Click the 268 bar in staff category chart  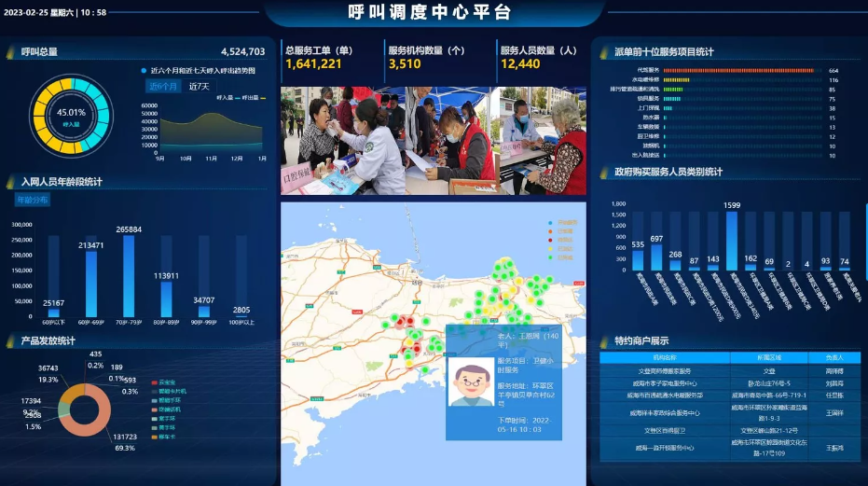coord(675,266)
